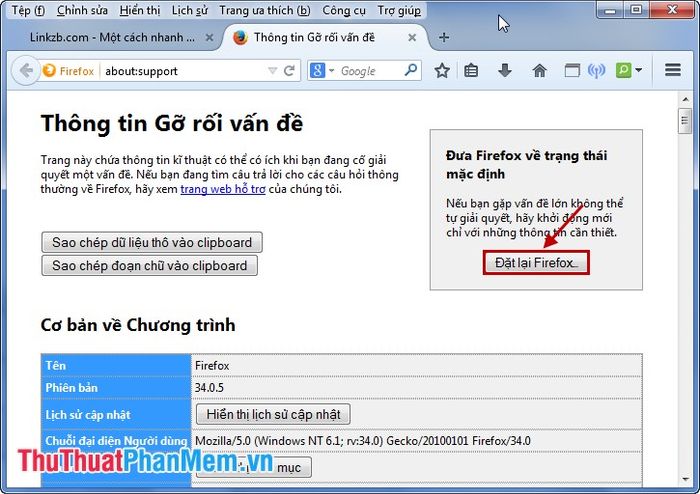Open the Công cụ menu

click(x=344, y=10)
